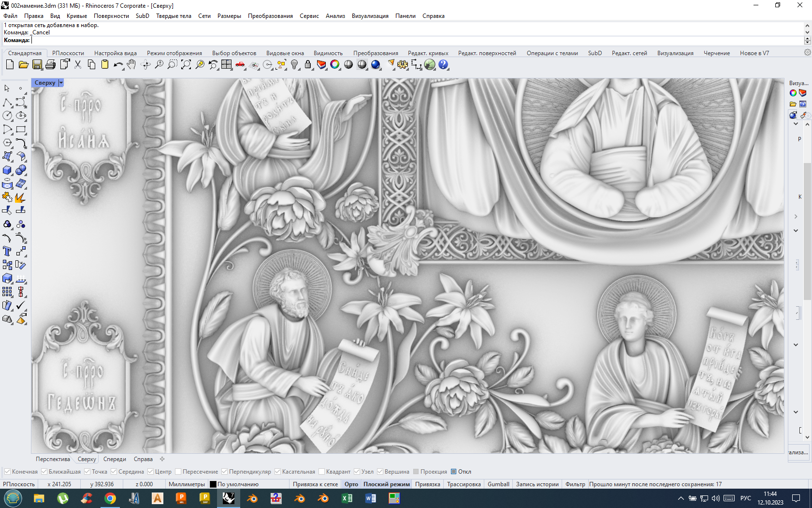Click the padlock lock objects icon
812x508 pixels.
308,64
